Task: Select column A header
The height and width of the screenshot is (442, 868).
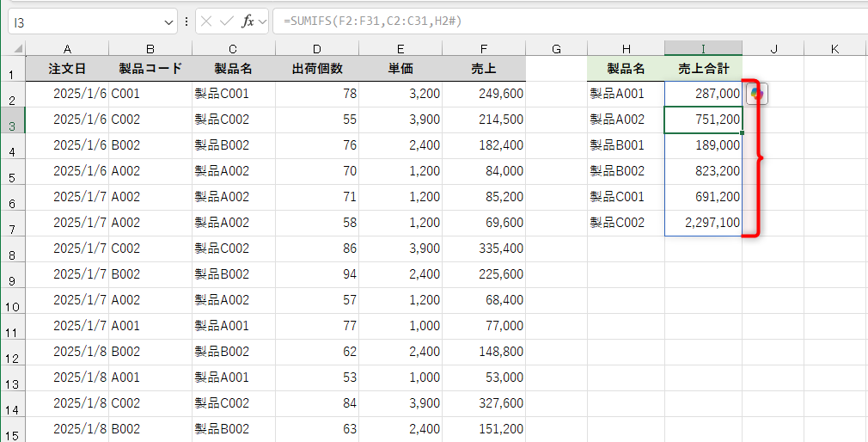Action: 67,49
